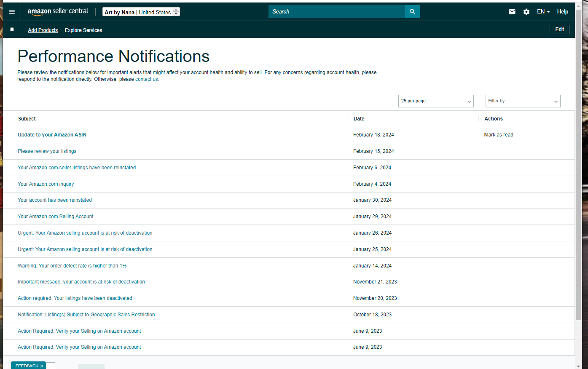This screenshot has height=369, width=588.
Task: Click the Performance Notifications page heading
Action: (x=113, y=56)
